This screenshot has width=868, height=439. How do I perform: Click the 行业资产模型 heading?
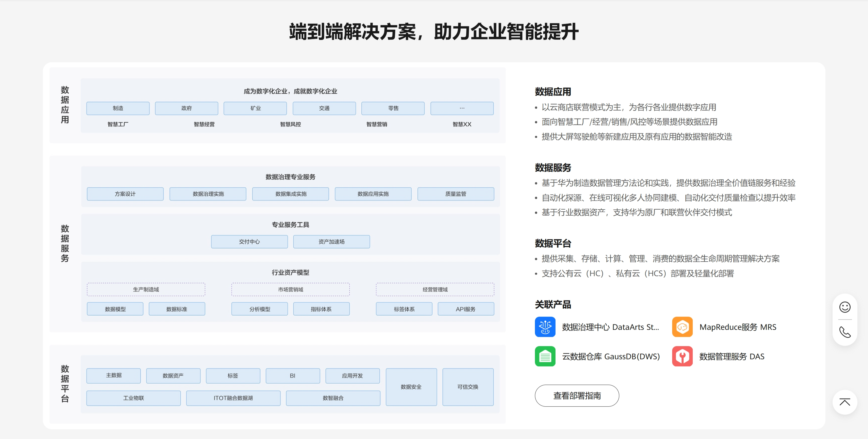(290, 273)
